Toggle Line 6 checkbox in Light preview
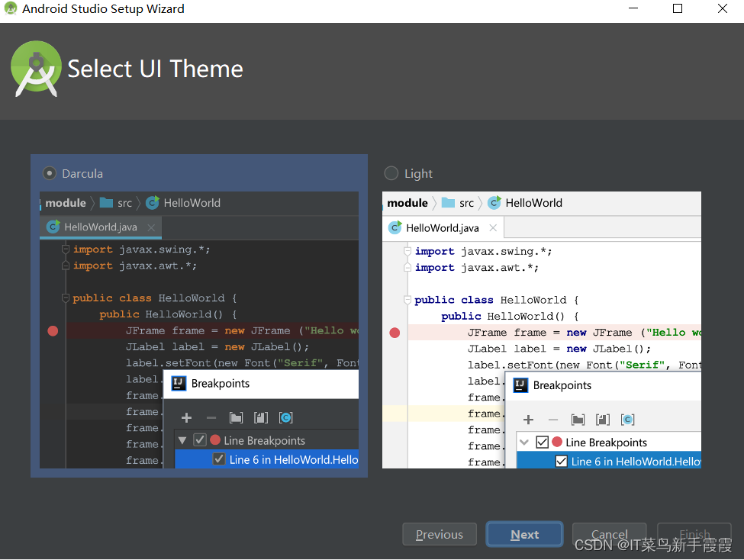The height and width of the screenshot is (560, 744). 561,461
